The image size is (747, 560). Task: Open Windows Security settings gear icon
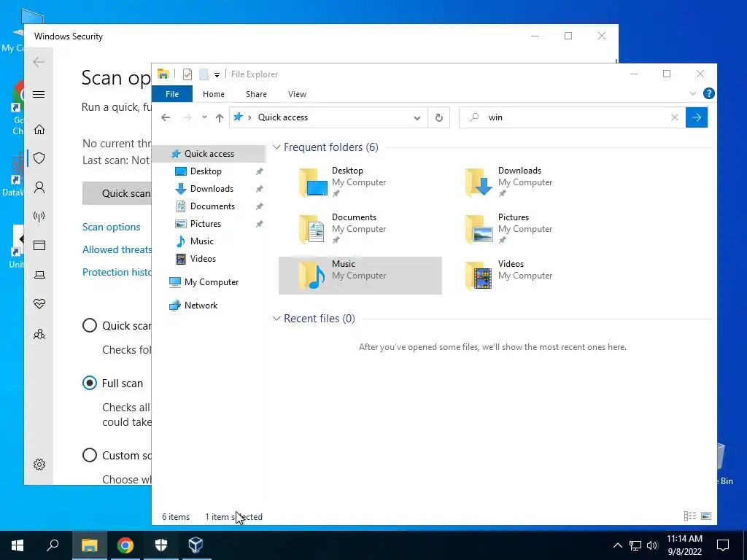[x=39, y=464]
